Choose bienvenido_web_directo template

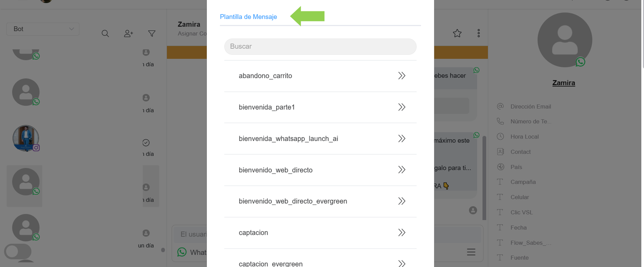(276, 170)
